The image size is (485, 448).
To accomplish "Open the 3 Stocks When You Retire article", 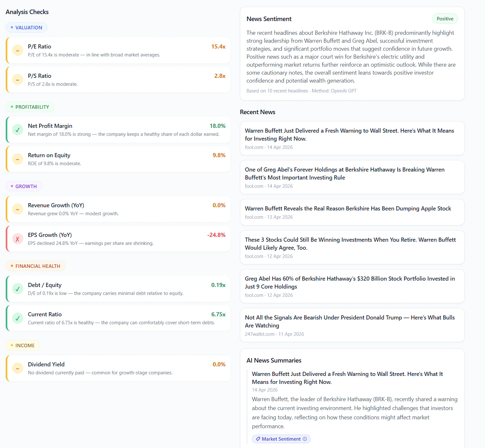I will [x=352, y=247].
